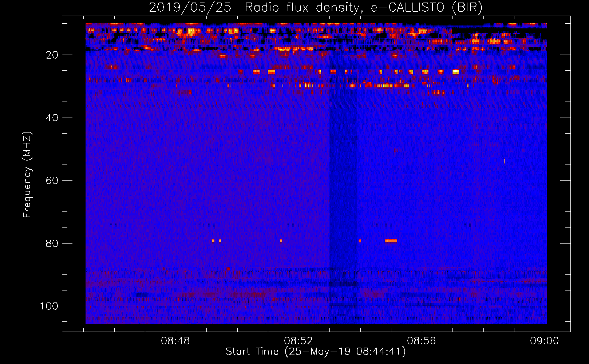Click the 'Frequency (MHZ)' y-axis label
The image size is (589, 364).
pyautogui.click(x=27, y=175)
